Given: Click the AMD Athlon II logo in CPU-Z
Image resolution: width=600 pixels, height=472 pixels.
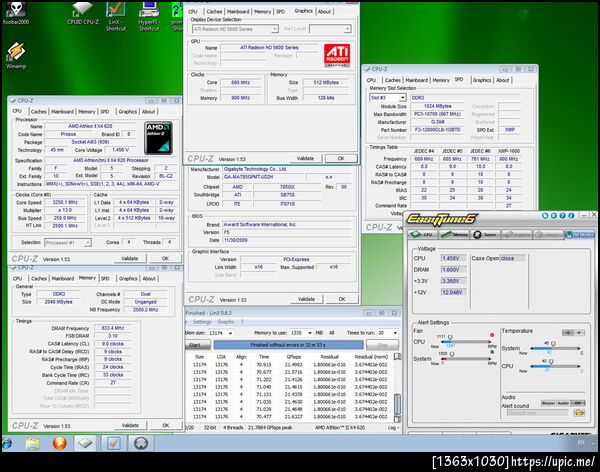Looking at the screenshot, I should (158, 138).
